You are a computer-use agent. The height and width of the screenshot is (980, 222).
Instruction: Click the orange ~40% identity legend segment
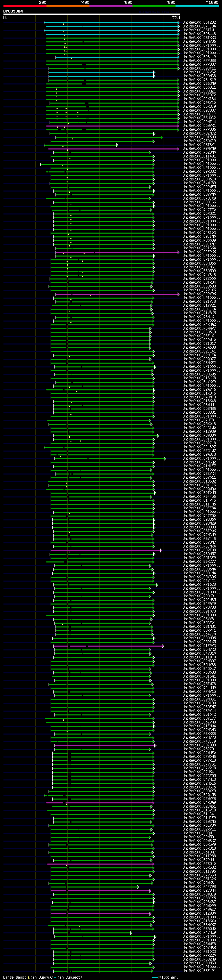(68, 6)
